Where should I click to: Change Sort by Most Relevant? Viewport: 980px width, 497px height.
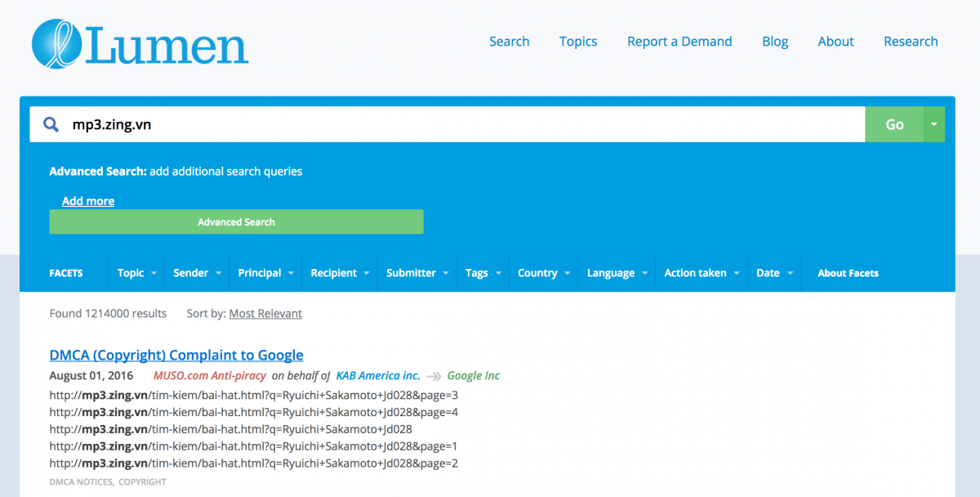[x=265, y=313]
